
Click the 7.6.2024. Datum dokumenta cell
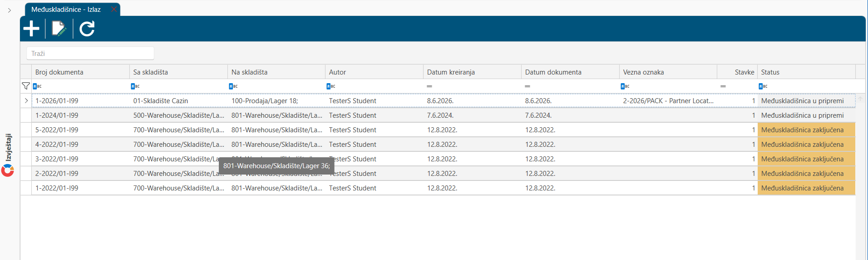coord(570,115)
